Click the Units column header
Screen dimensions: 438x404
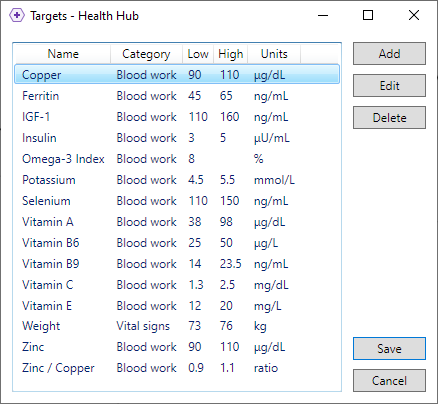274,54
